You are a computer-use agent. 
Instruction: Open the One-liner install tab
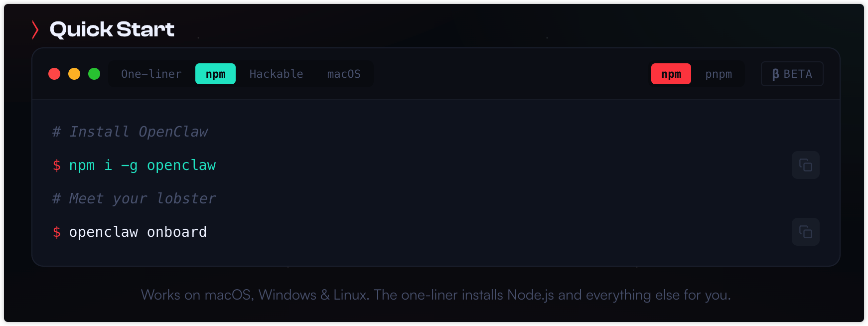pyautogui.click(x=151, y=74)
